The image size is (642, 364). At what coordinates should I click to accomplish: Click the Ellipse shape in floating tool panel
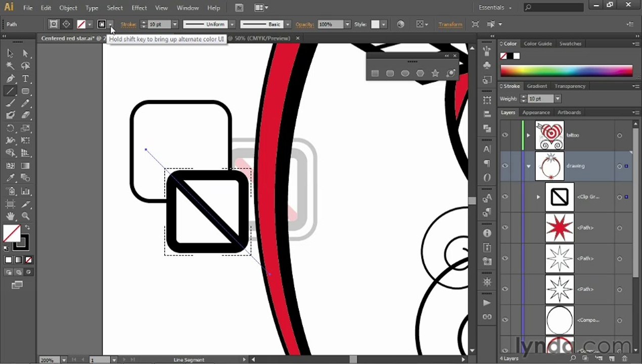tap(405, 73)
